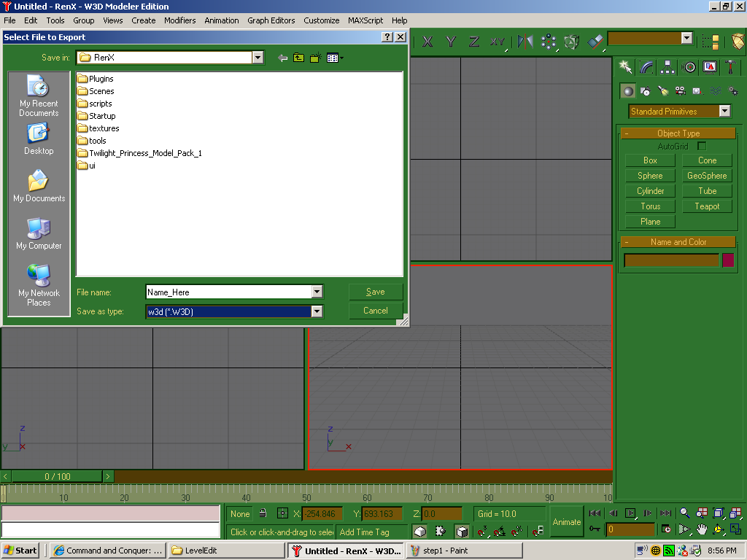Open the MAXScript menu
Viewport: 747px width, 560px height.
365,20
